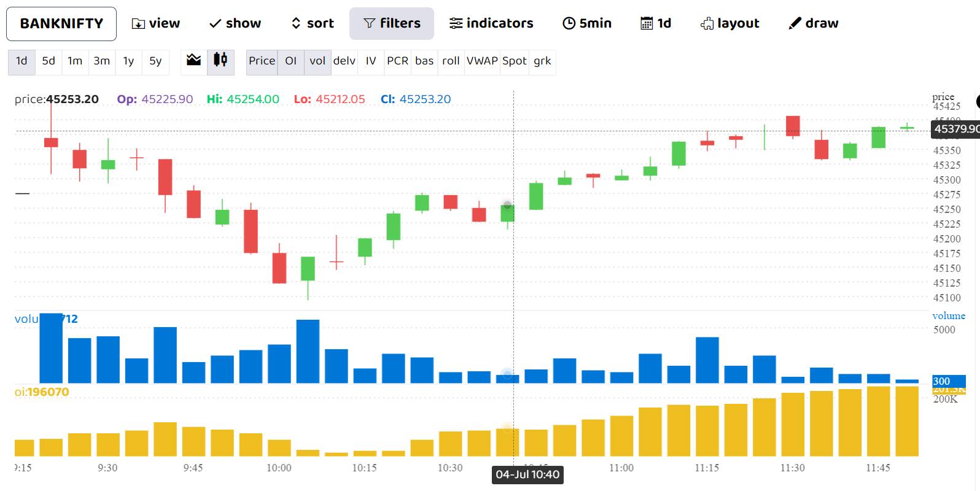Click the 45379.90 current price label
980x491 pixels.
pos(955,129)
